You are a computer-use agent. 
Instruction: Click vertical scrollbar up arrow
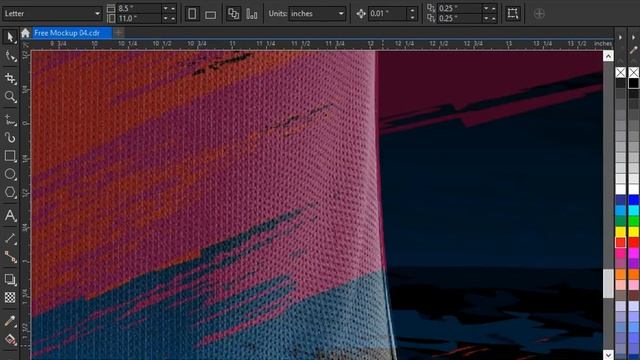(x=608, y=56)
